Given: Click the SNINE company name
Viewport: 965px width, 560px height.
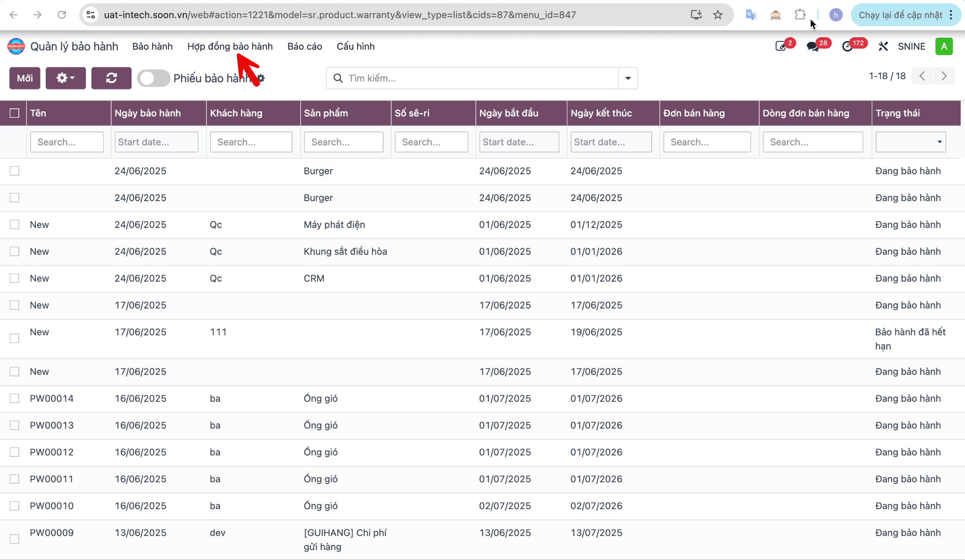Looking at the screenshot, I should [x=911, y=46].
